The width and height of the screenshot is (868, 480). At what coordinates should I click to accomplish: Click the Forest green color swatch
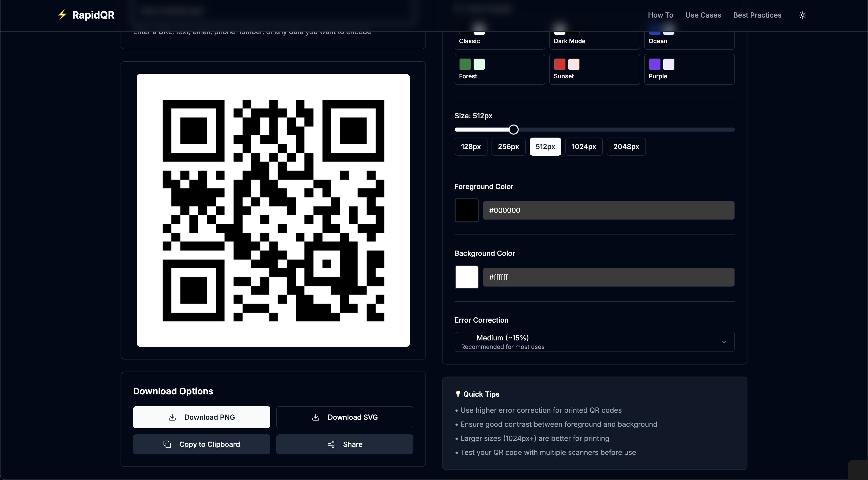pos(465,64)
